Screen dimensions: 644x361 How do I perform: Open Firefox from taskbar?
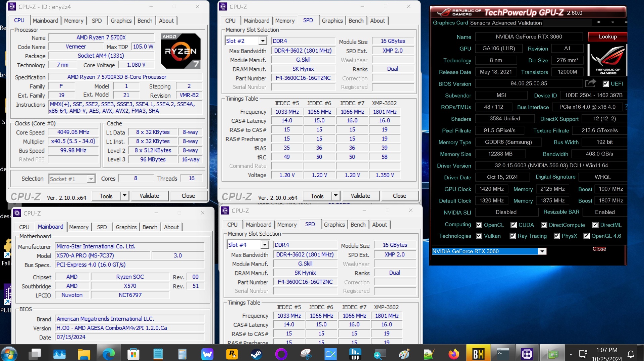[x=453, y=354]
